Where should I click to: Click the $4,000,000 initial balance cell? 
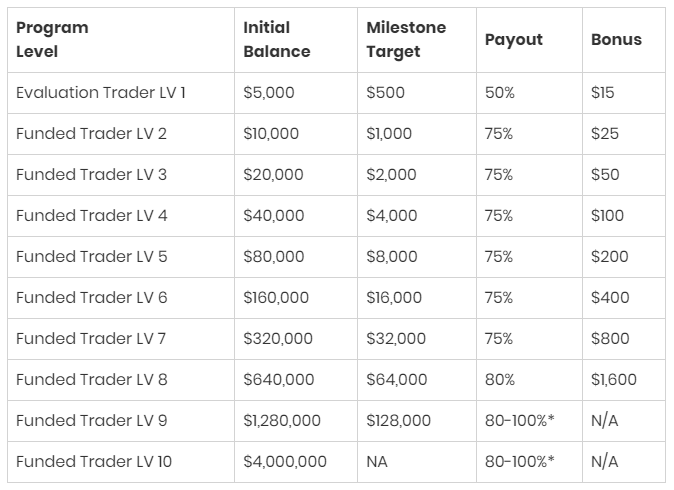[285, 462]
